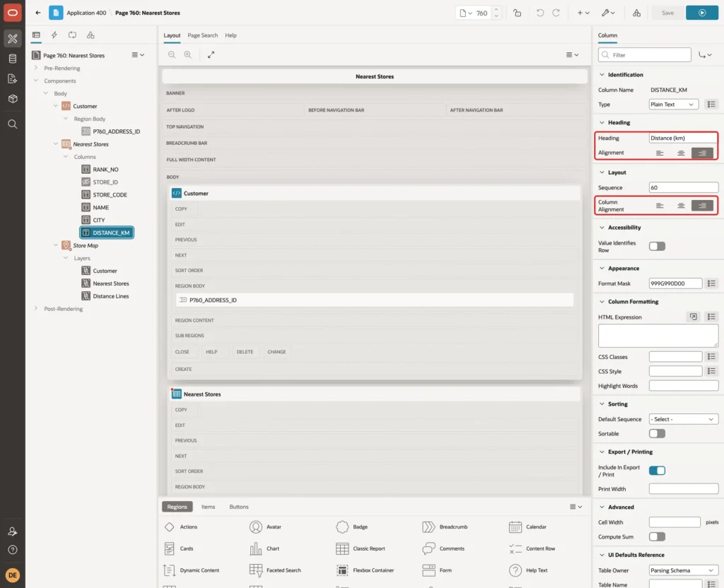Open the Type dropdown showing Plain Text
724x588 pixels.
[x=673, y=105]
